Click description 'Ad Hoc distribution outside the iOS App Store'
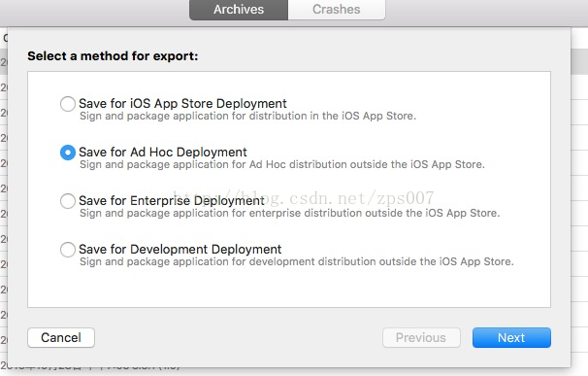This screenshot has width=588, height=376. point(367,164)
